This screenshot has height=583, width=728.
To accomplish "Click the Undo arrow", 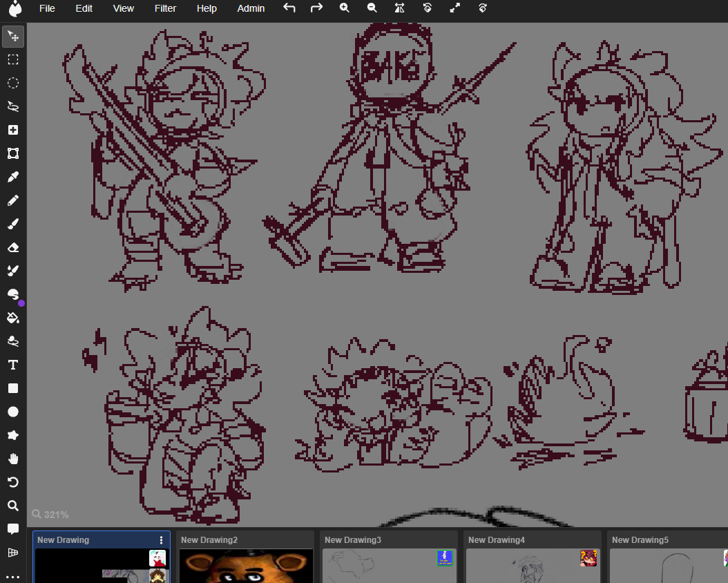I will click(x=289, y=8).
